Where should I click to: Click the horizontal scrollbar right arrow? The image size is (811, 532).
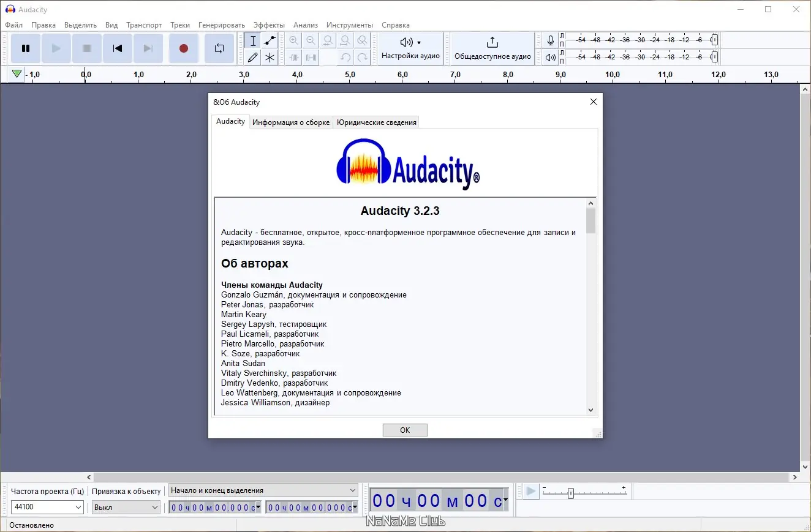(795, 477)
